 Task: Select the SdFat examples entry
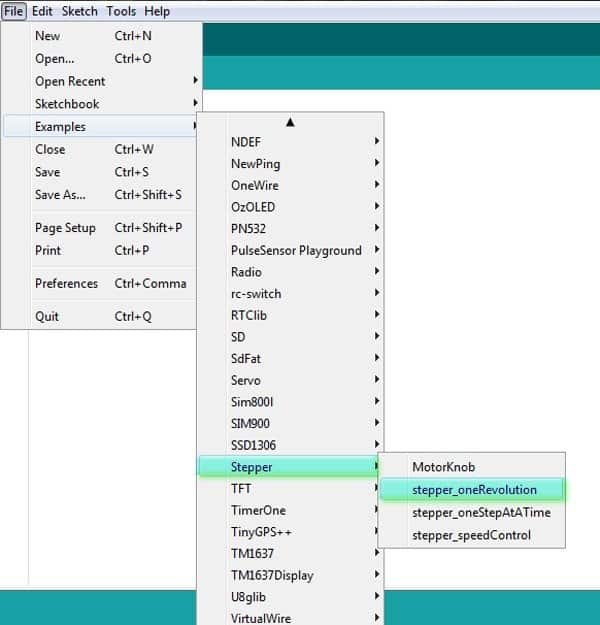pyautogui.click(x=291, y=359)
